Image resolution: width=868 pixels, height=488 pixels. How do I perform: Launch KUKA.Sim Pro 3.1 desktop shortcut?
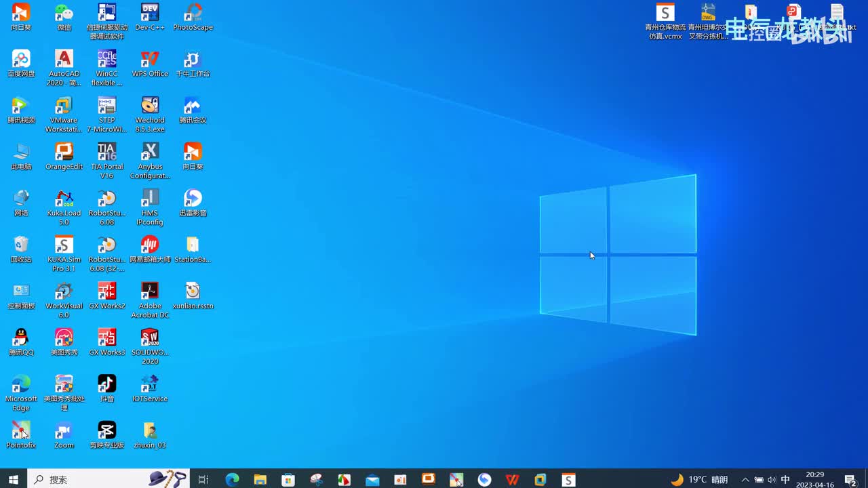64,253
